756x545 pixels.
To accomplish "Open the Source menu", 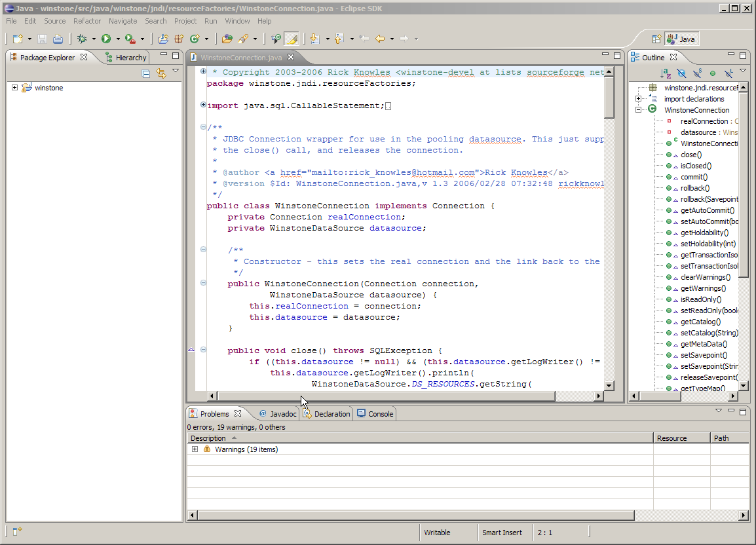I will [x=55, y=21].
